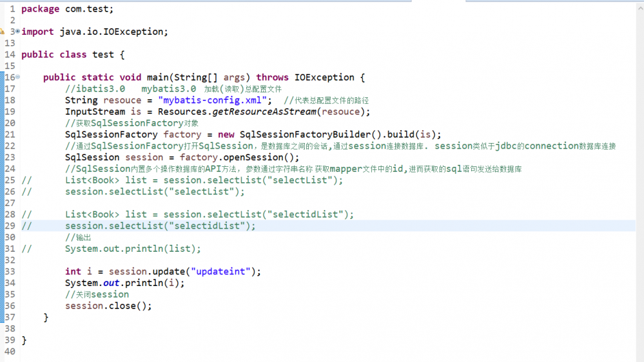Click the "new" keyword on line 21

tap(226, 135)
